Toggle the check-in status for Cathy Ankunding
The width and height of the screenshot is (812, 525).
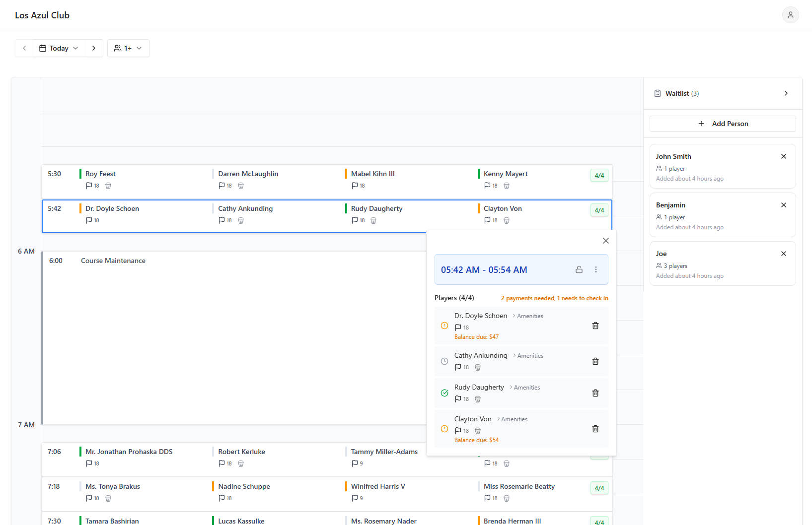pyautogui.click(x=444, y=361)
